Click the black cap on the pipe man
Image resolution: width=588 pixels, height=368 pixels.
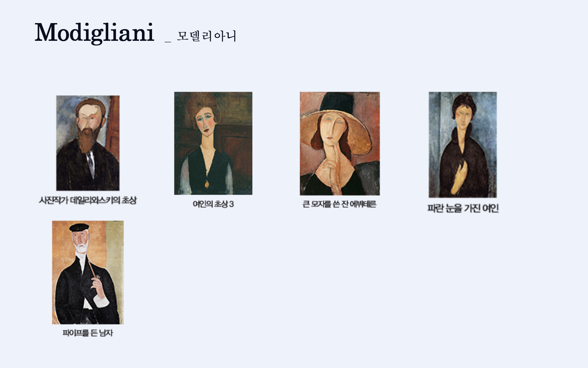79,227
